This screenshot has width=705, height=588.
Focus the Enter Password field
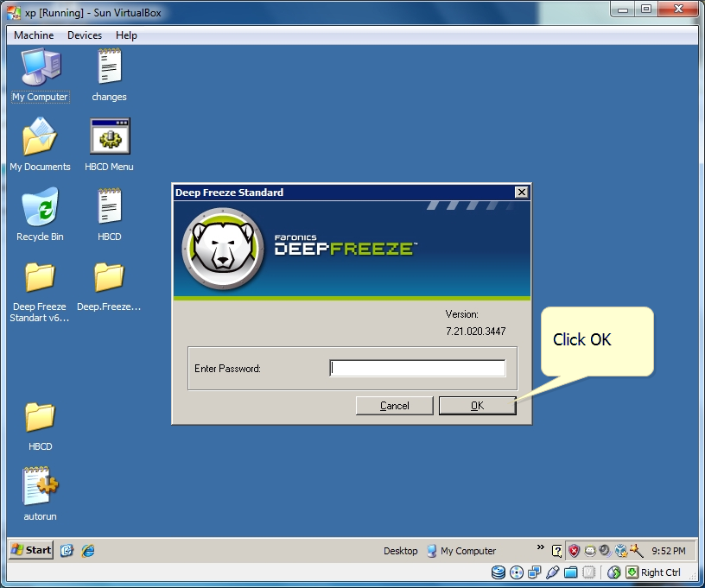coord(417,369)
